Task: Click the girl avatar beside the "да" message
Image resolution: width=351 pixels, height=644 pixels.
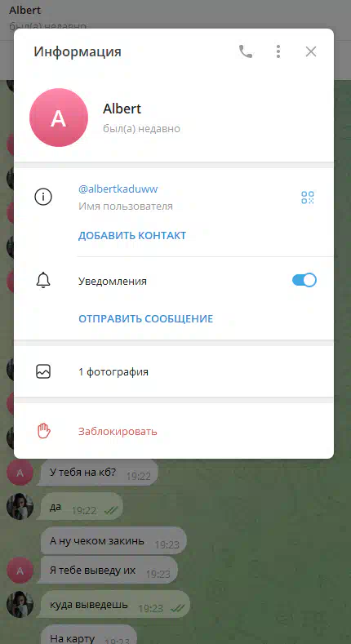Action: 20,506
